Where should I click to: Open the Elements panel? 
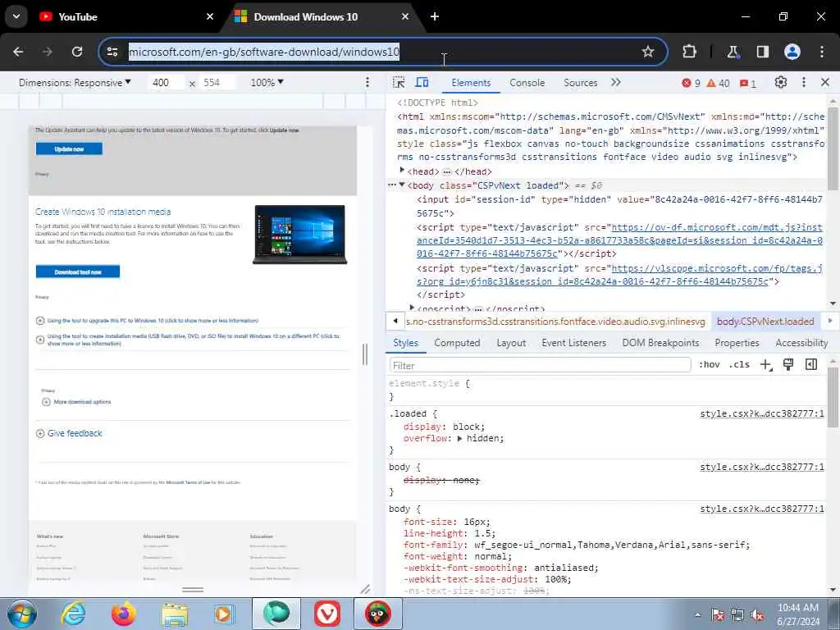pyautogui.click(x=471, y=83)
